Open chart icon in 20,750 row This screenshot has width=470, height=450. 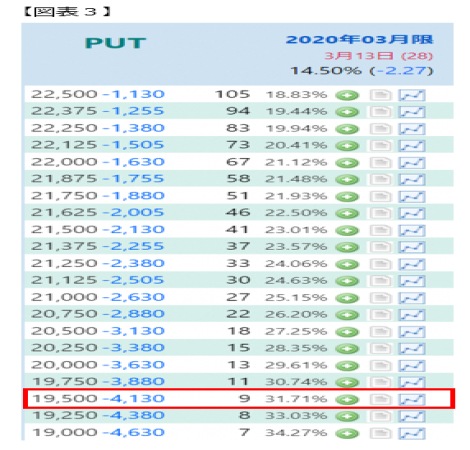click(412, 315)
